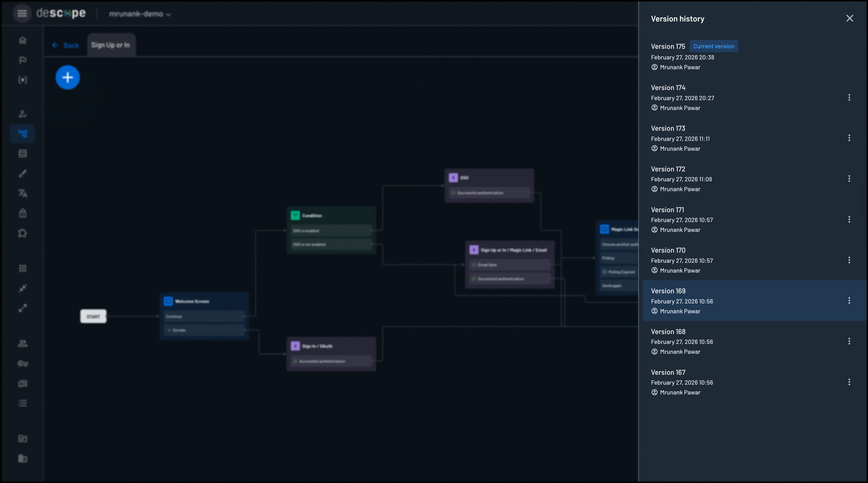Open the kebab menu for Version 174
The width and height of the screenshot is (868, 483).
point(849,97)
